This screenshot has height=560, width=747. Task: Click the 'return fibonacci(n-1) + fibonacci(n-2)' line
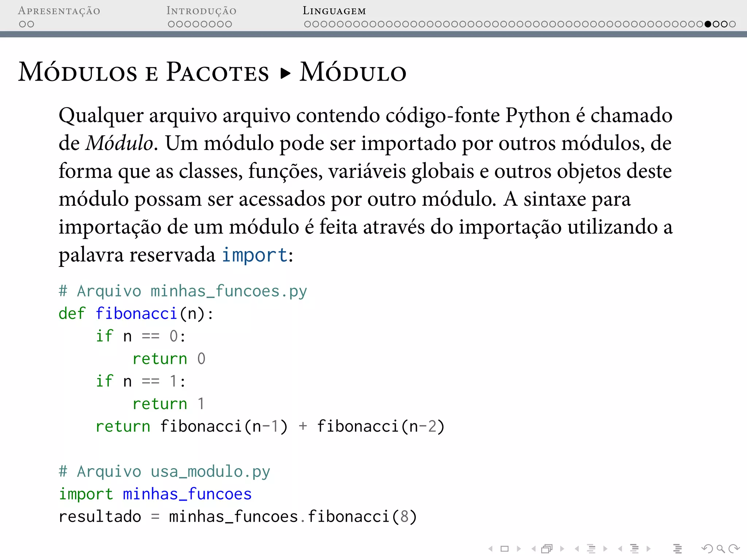[x=270, y=427]
